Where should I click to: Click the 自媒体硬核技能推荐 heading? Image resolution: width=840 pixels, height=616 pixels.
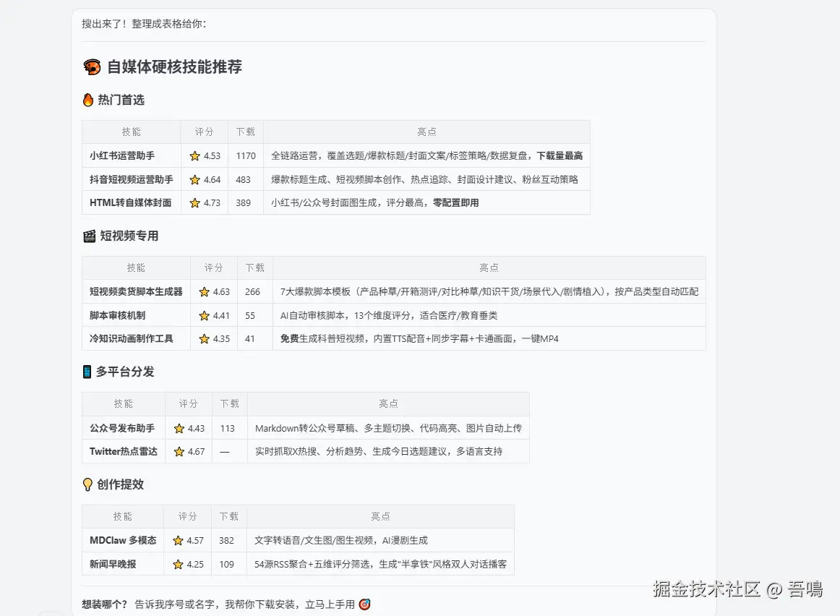[x=175, y=67]
